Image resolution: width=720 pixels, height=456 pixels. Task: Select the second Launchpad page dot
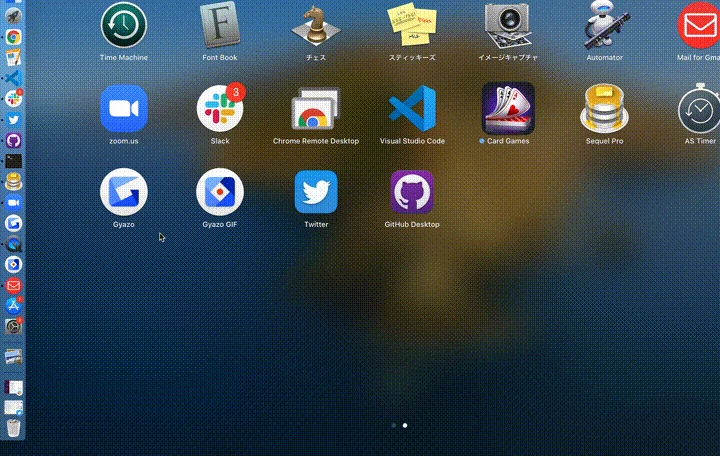pos(405,426)
